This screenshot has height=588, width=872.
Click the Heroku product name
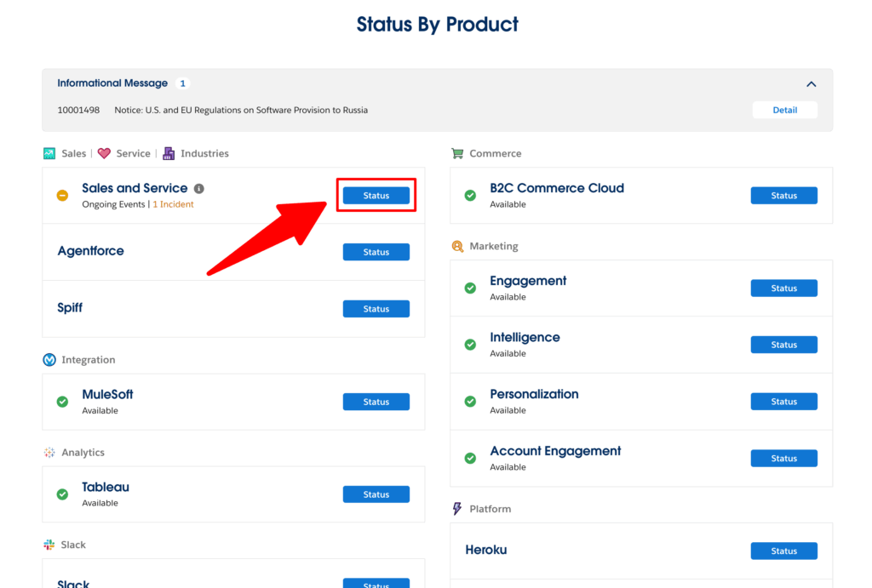(486, 551)
